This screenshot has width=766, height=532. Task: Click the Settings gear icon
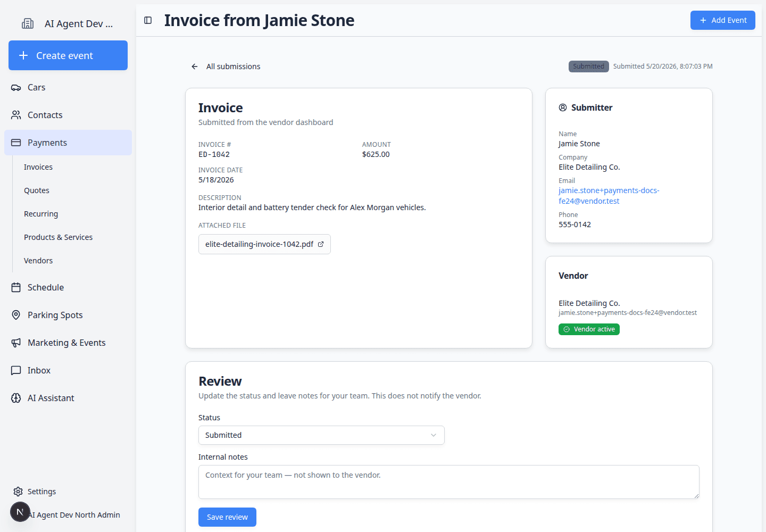18,492
